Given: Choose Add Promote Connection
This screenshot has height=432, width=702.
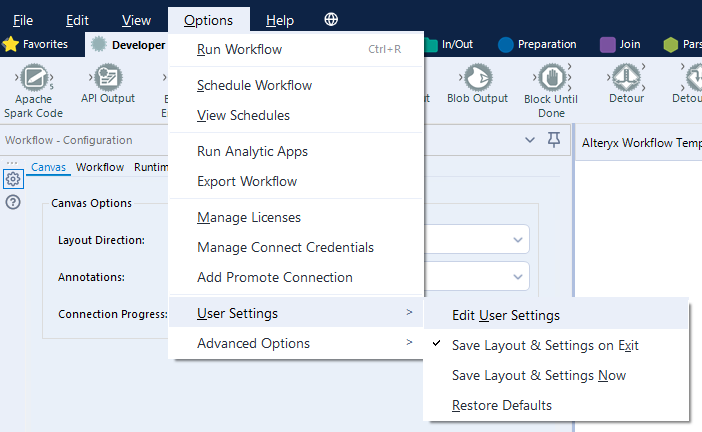Looking at the screenshot, I should click(296, 277).
